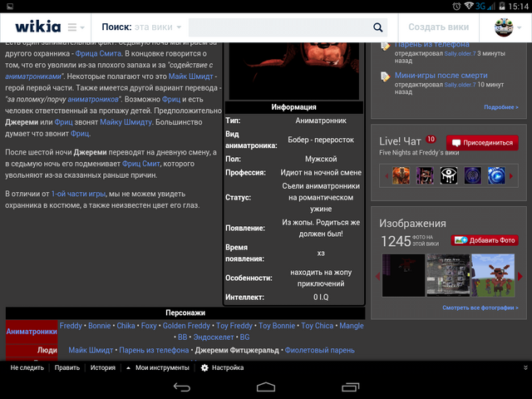The image size is (532, 399).
Task: Open 'Toy Bonnie' character link
Action: pos(277,326)
